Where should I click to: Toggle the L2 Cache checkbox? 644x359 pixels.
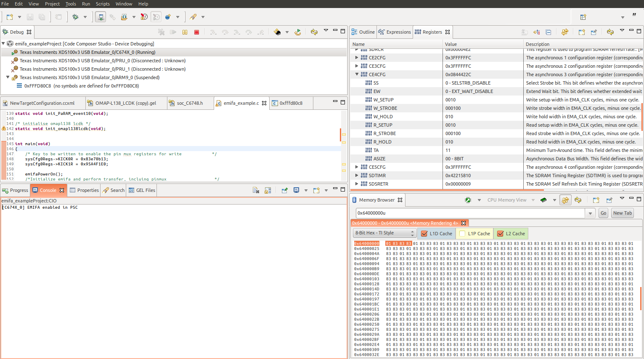point(500,234)
